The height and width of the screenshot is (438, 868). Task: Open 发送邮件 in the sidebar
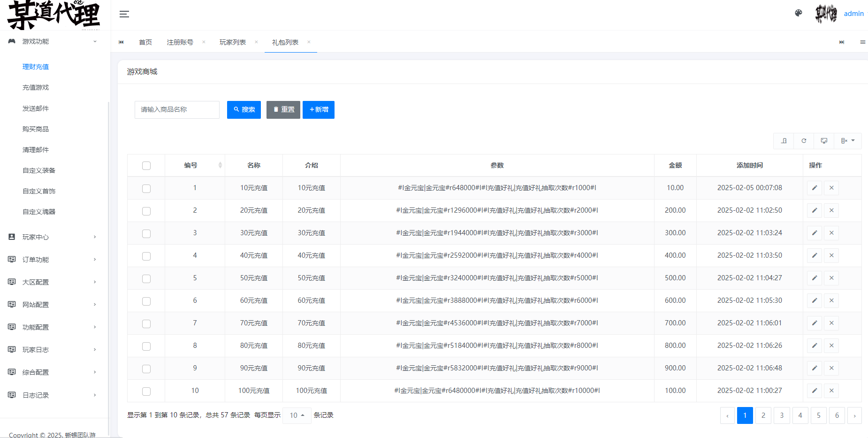point(36,108)
